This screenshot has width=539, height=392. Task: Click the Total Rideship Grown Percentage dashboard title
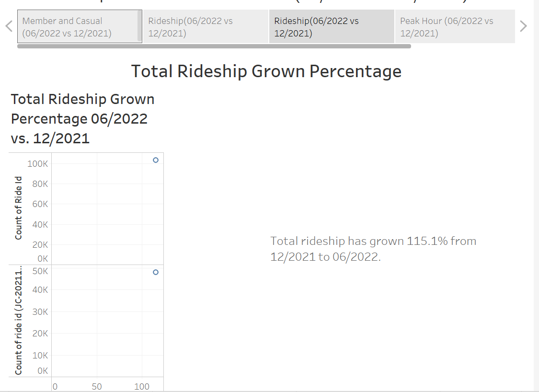pyautogui.click(x=266, y=71)
